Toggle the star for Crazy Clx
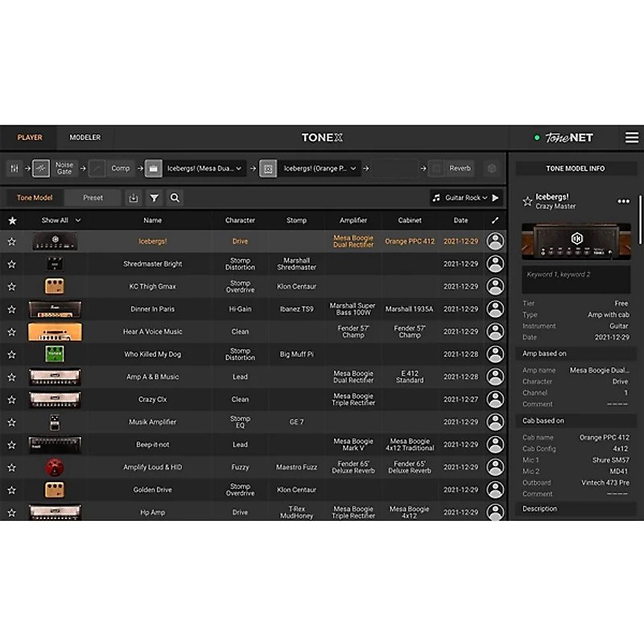 point(12,398)
